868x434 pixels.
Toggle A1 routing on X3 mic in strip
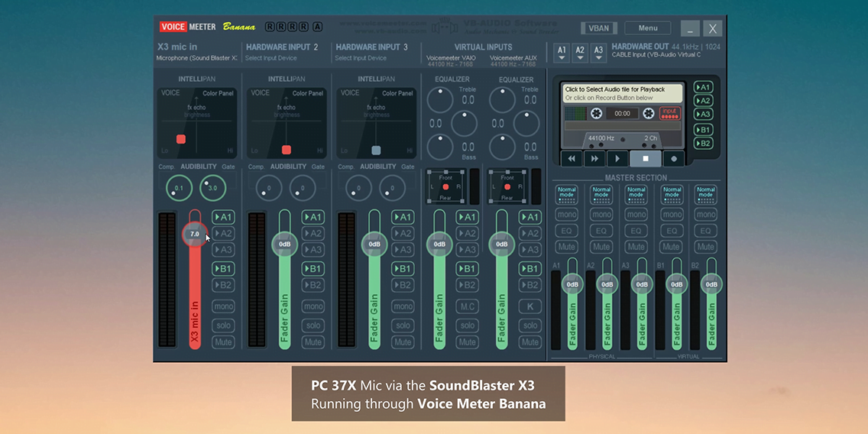click(223, 218)
